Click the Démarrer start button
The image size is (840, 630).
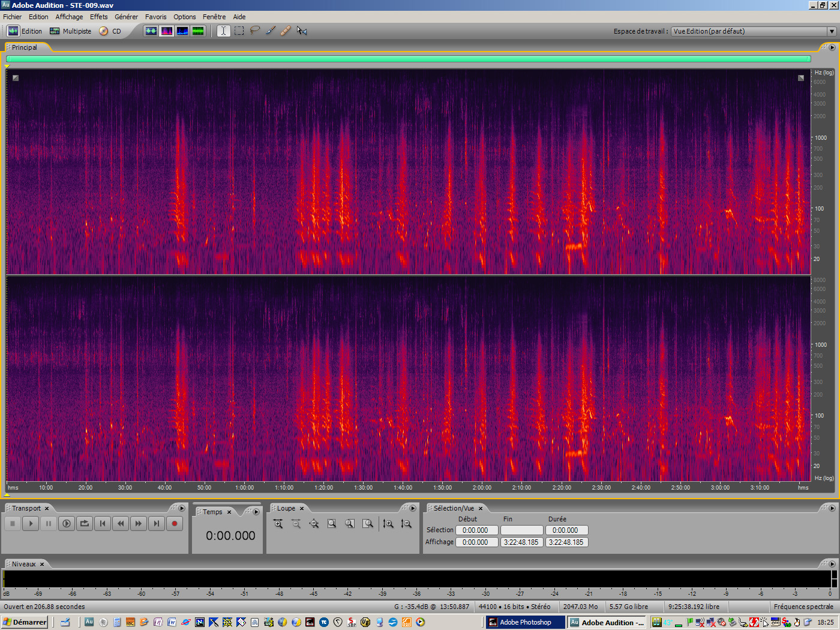click(25, 622)
